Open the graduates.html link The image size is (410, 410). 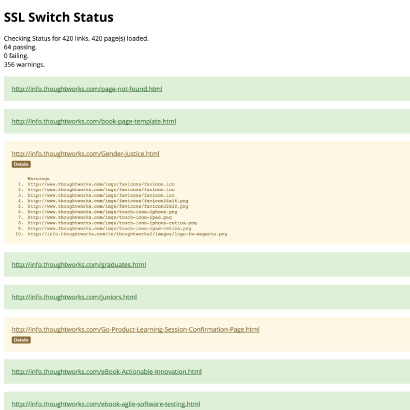[x=79, y=265]
